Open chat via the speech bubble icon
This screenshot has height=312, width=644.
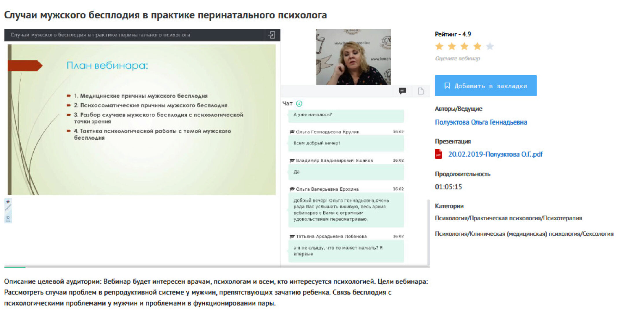tap(403, 90)
